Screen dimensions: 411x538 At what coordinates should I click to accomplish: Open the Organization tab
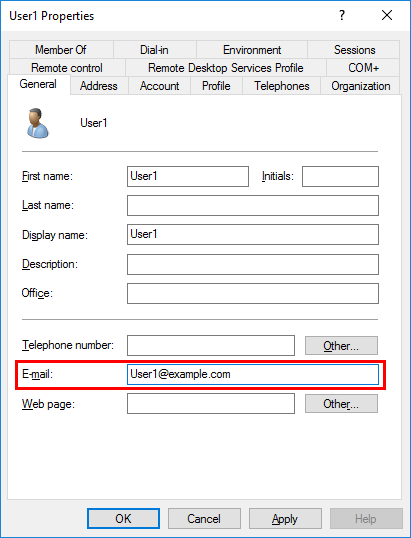click(361, 86)
